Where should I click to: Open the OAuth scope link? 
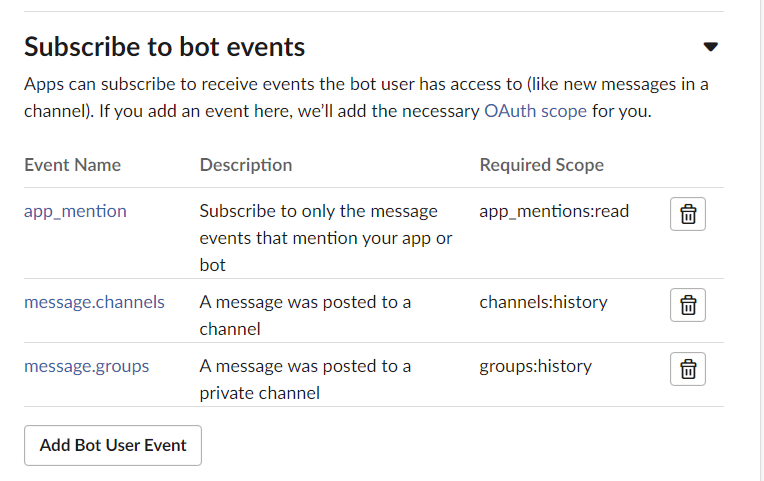[x=535, y=111]
